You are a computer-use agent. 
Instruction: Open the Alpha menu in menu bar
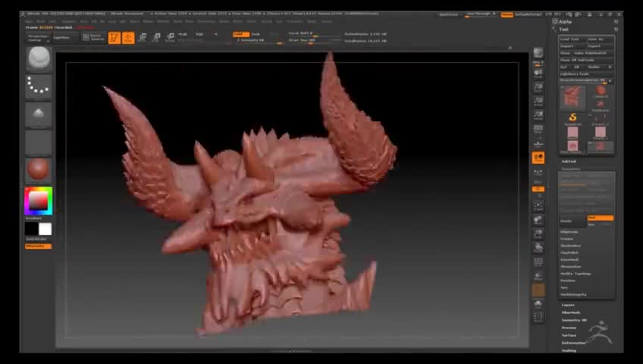point(28,21)
